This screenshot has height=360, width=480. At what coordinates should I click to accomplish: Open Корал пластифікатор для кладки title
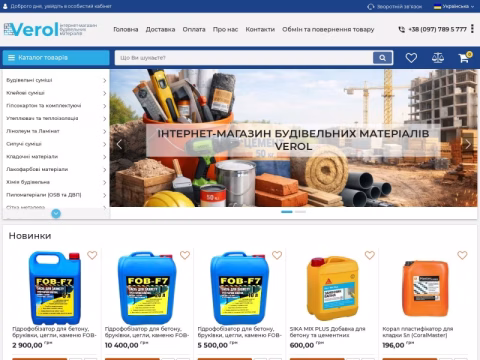pos(418,332)
